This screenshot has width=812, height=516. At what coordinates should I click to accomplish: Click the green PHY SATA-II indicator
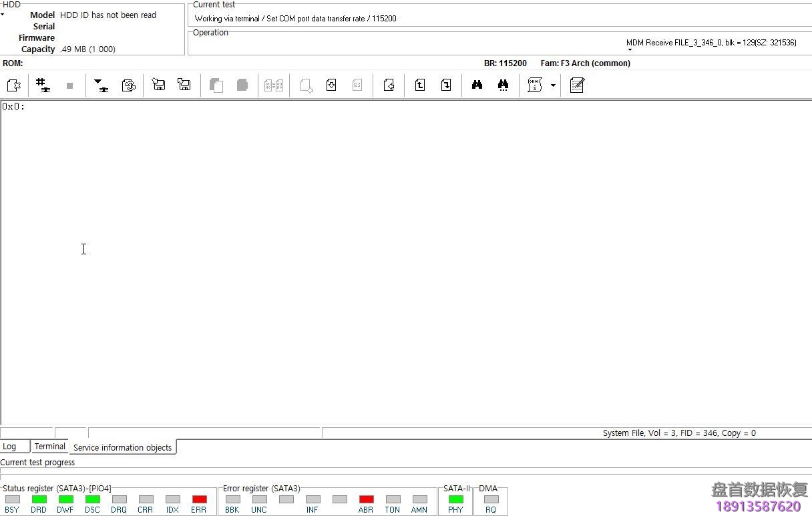[x=455, y=499]
